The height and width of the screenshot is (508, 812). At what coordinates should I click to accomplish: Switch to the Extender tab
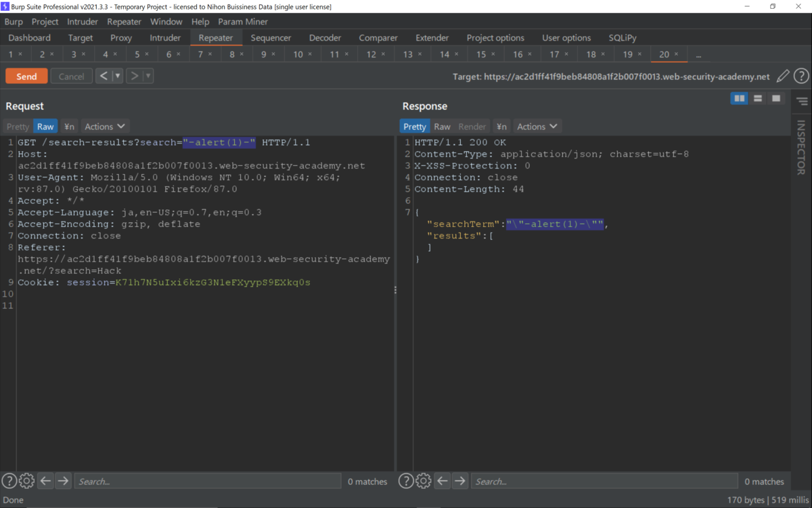432,38
